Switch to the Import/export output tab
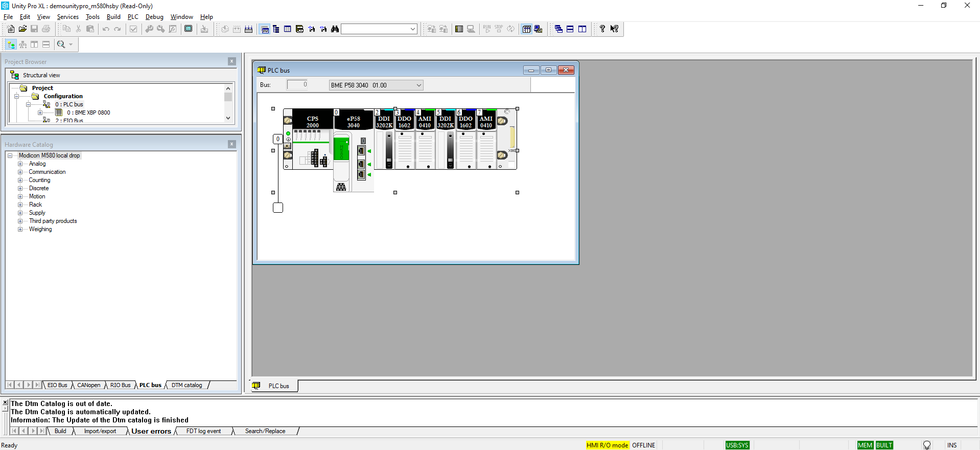The height and width of the screenshot is (450, 980). (x=100, y=431)
